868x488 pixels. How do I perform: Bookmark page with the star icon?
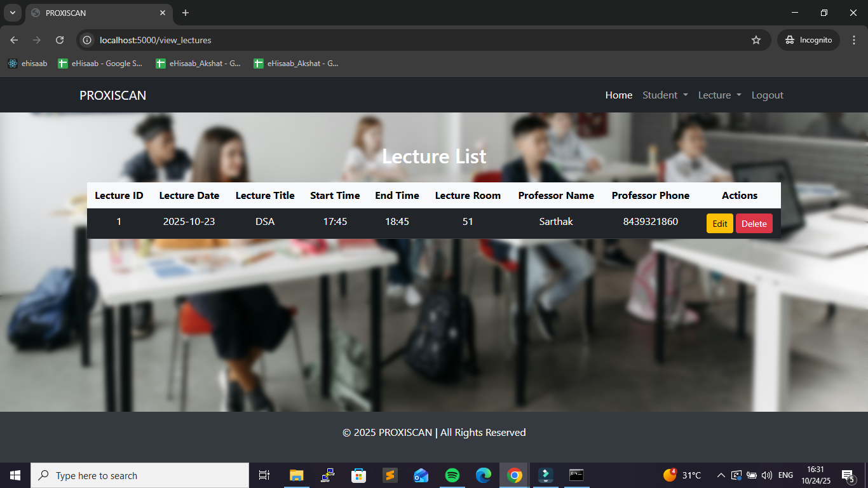756,40
